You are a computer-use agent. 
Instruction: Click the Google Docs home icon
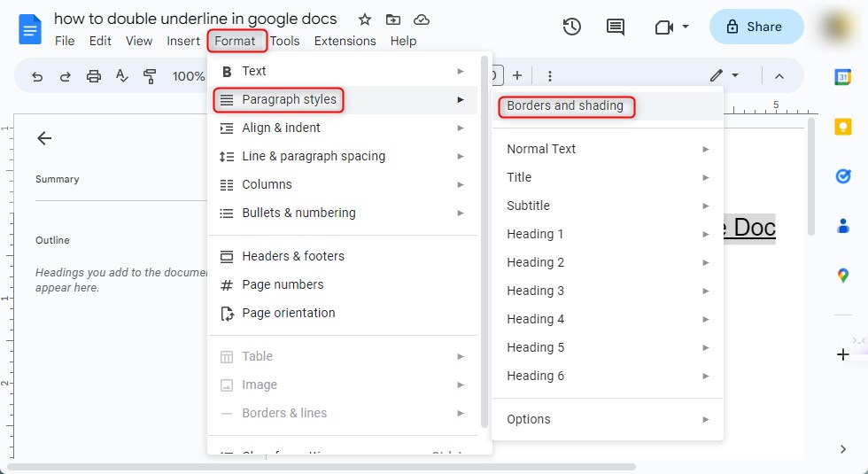click(x=30, y=29)
